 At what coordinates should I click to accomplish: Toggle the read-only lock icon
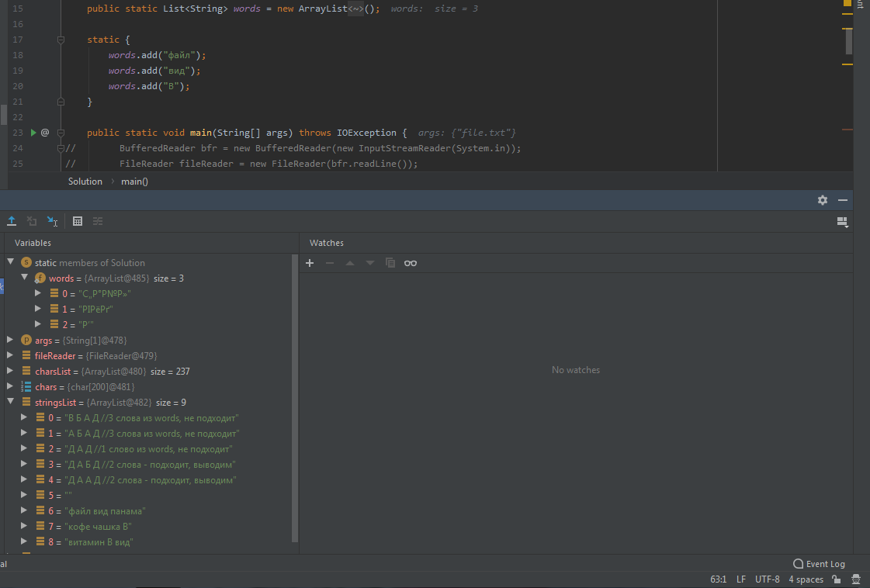837,579
